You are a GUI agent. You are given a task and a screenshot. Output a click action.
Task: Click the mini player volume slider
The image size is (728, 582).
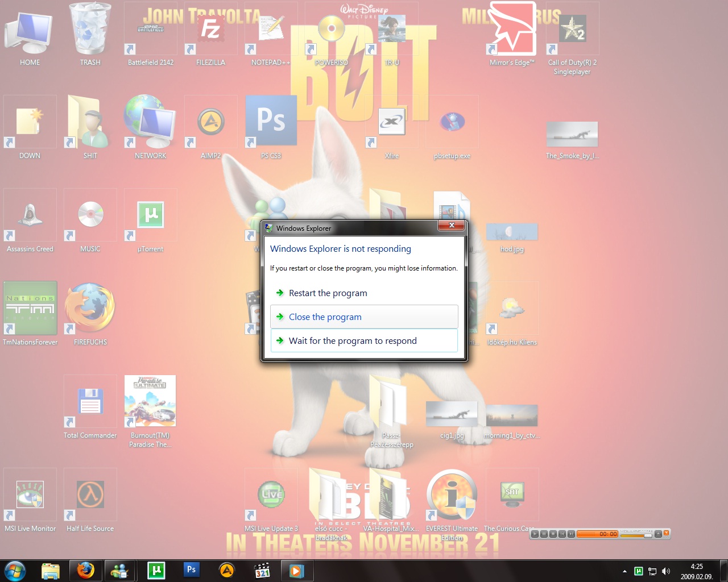pos(636,535)
